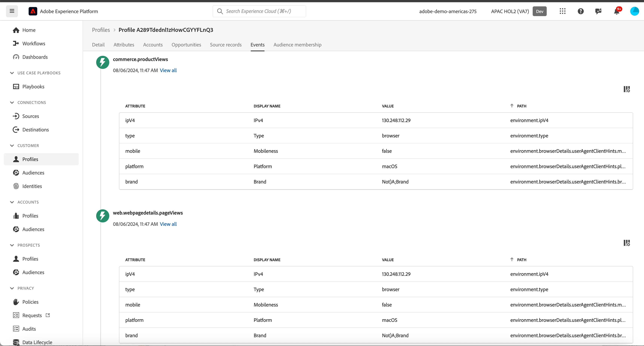
Task: Switch to the Attributes tab
Action: pos(124,45)
